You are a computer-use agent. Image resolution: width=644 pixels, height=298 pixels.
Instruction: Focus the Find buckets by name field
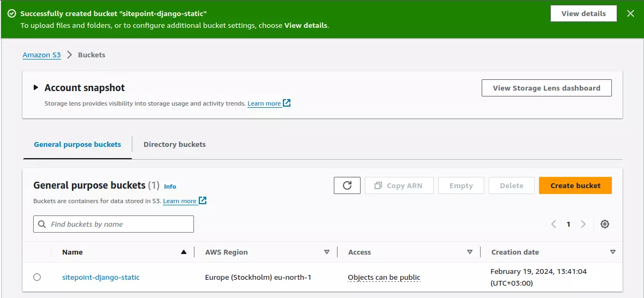(114, 224)
